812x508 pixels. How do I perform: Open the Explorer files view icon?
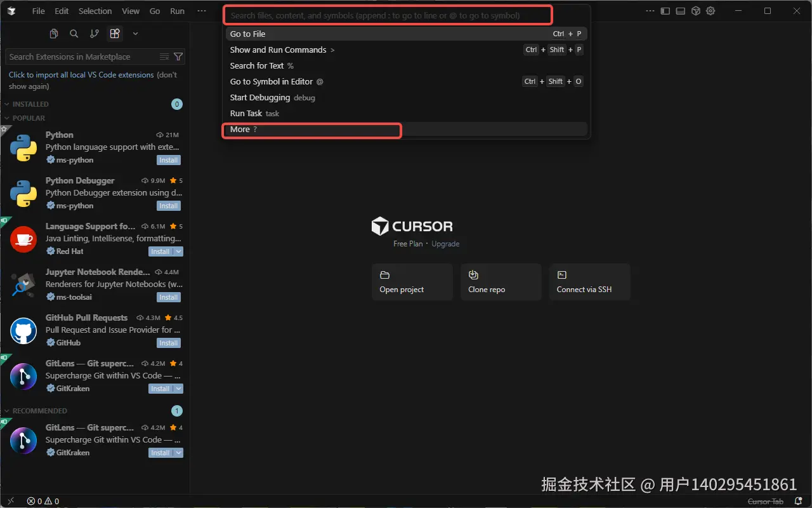tap(54, 34)
